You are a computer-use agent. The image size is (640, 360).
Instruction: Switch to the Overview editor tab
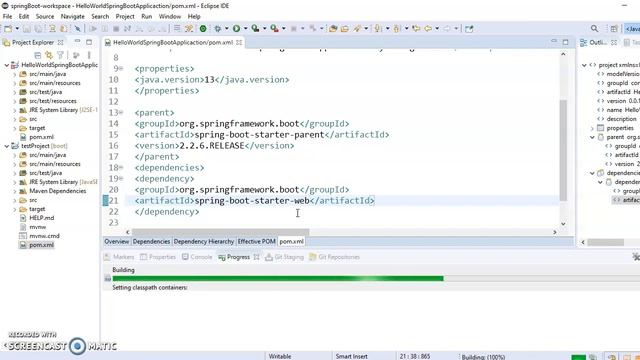(117, 242)
